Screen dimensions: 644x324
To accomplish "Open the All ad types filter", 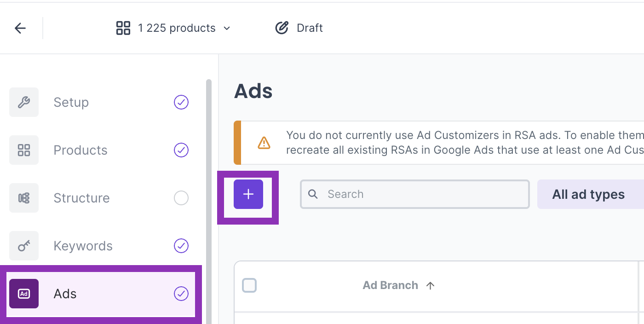I will pos(588,194).
